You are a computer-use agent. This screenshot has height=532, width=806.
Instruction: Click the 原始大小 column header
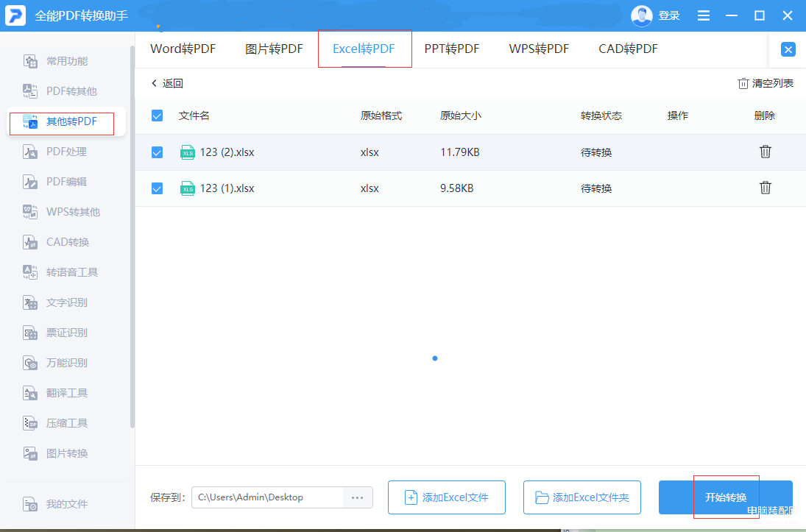(461, 116)
